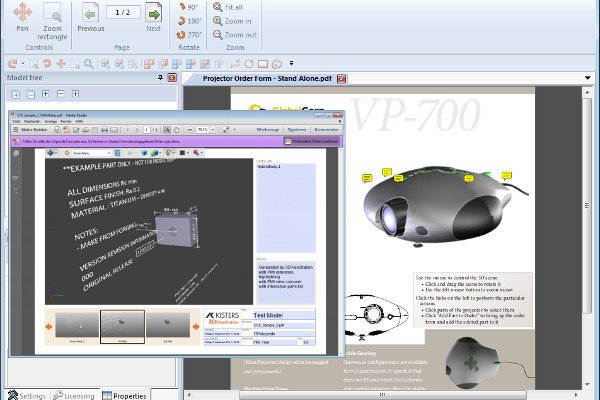Screen dimensions: 600x400
Task: Click Fit all in the Zoom group
Action: [228, 7]
